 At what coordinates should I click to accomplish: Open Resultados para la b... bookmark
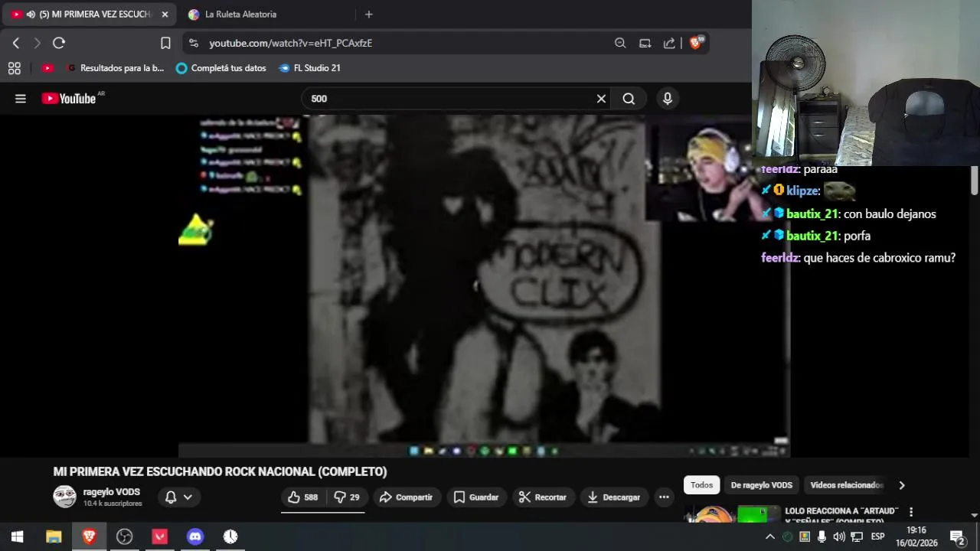click(x=115, y=68)
